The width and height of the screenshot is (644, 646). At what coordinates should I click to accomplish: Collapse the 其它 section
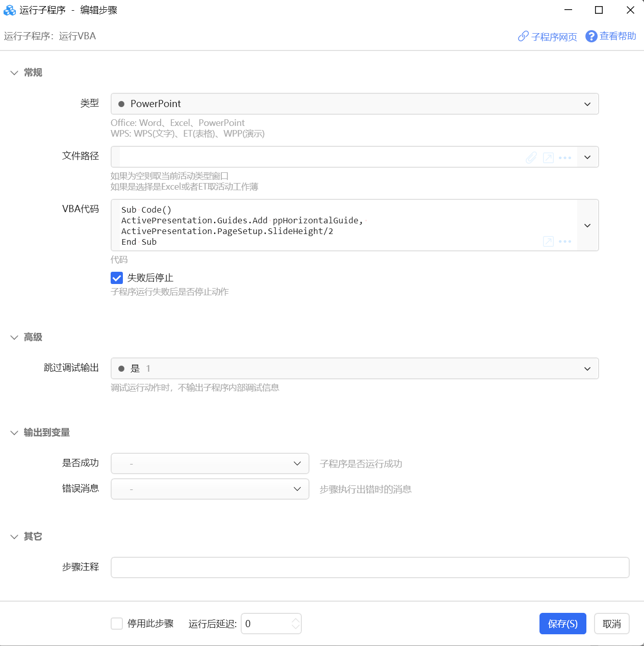[x=14, y=537]
